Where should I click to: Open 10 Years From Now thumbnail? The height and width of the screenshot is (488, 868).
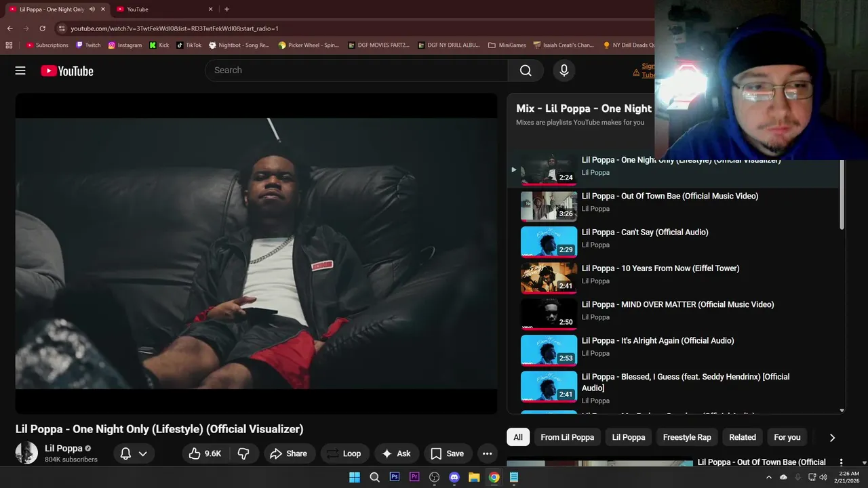point(549,278)
